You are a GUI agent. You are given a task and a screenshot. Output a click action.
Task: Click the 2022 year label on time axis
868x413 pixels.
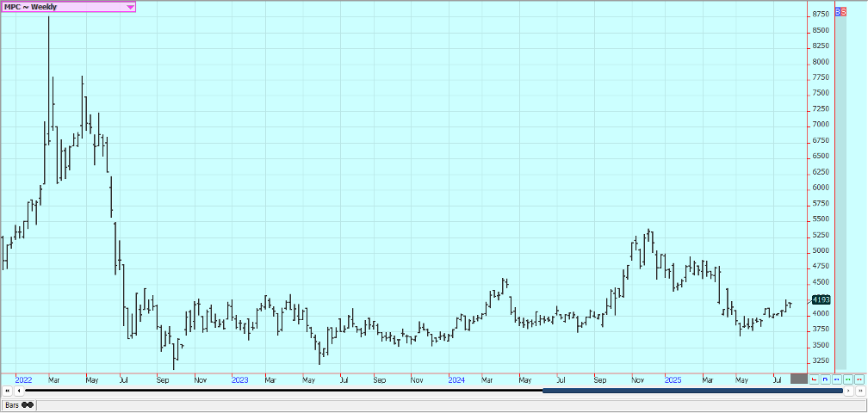24,380
